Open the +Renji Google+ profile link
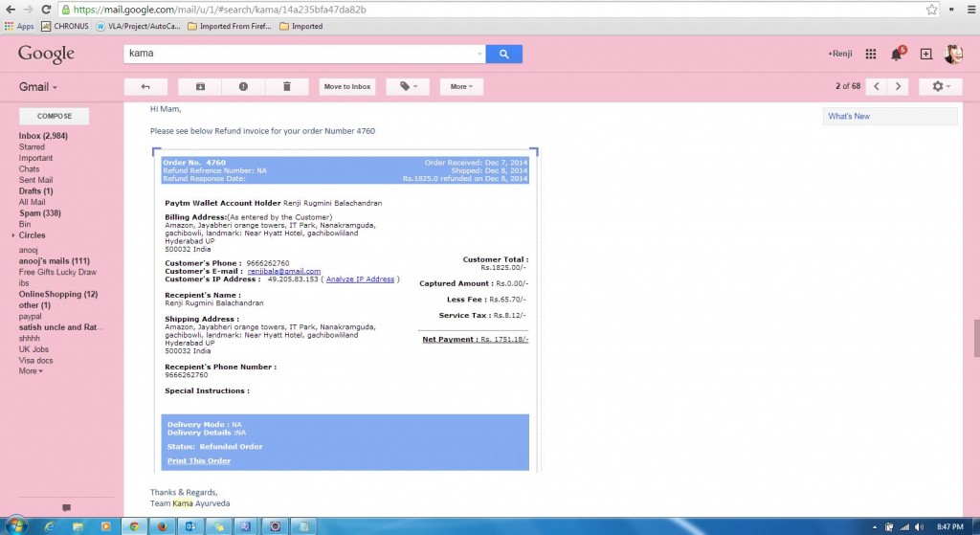Screen dimensions: 980x535 (x=840, y=54)
